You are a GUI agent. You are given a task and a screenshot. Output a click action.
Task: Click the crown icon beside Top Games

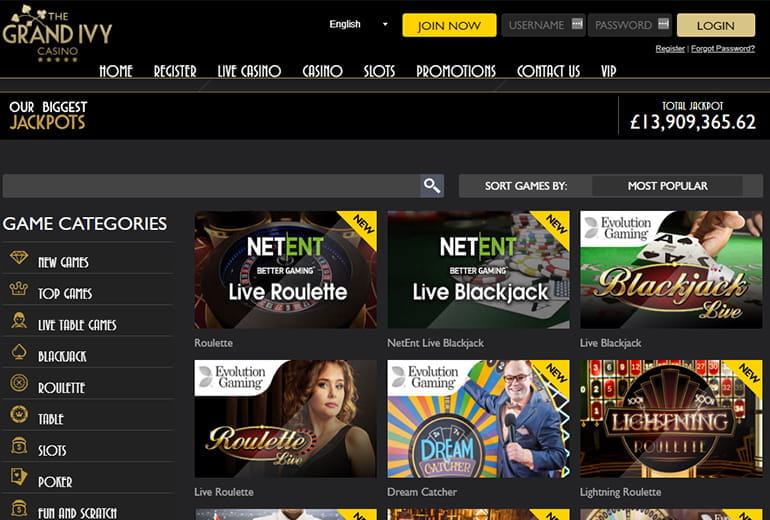click(x=19, y=288)
